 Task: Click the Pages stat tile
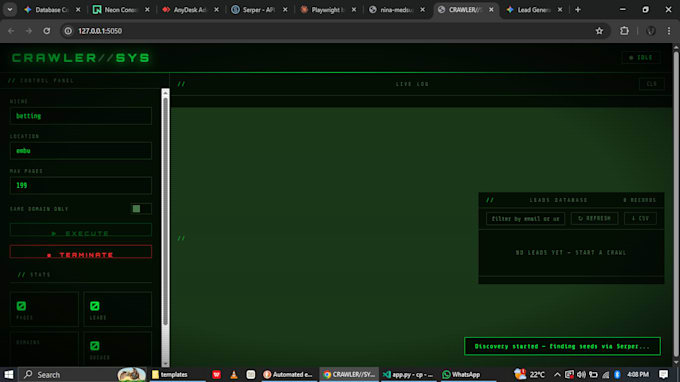point(44,309)
